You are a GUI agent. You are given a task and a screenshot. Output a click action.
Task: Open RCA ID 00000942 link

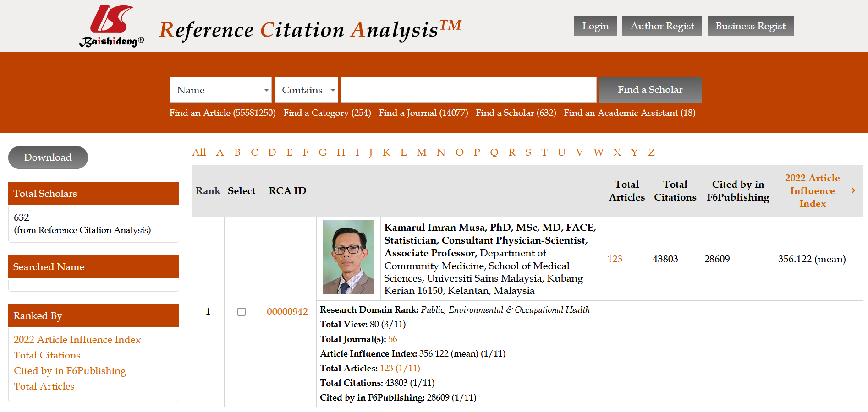click(x=287, y=312)
